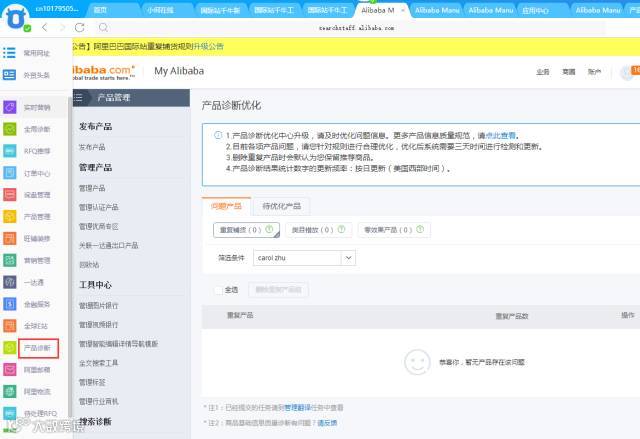Click info icon beside 重复铺货 (0)
This screenshot has height=439, width=640.
[x=269, y=229]
